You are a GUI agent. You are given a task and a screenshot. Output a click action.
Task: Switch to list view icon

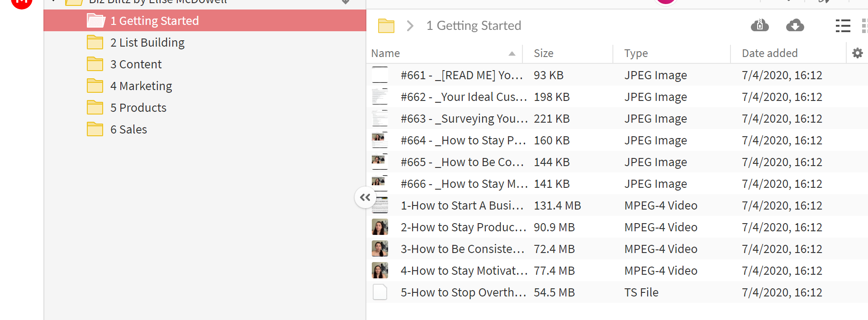click(843, 26)
